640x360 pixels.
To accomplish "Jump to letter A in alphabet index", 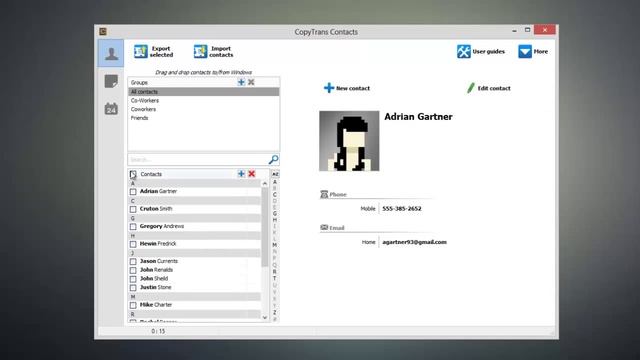I will (x=275, y=182).
